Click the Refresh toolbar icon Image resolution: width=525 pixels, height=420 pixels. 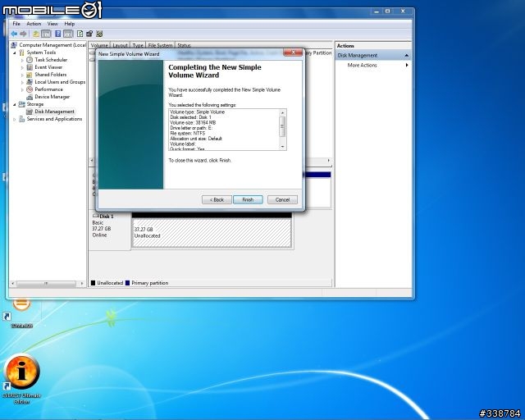(80, 34)
